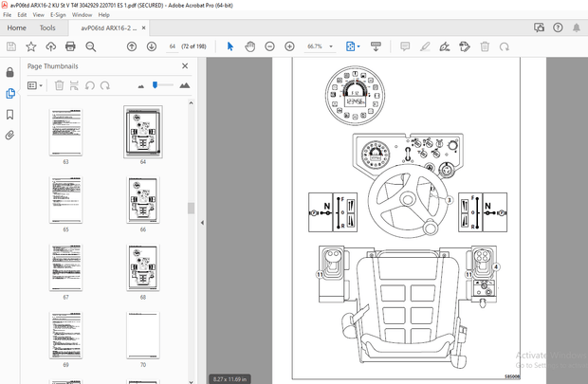Open the find text magnifier
588x384 pixels.
coord(90,46)
